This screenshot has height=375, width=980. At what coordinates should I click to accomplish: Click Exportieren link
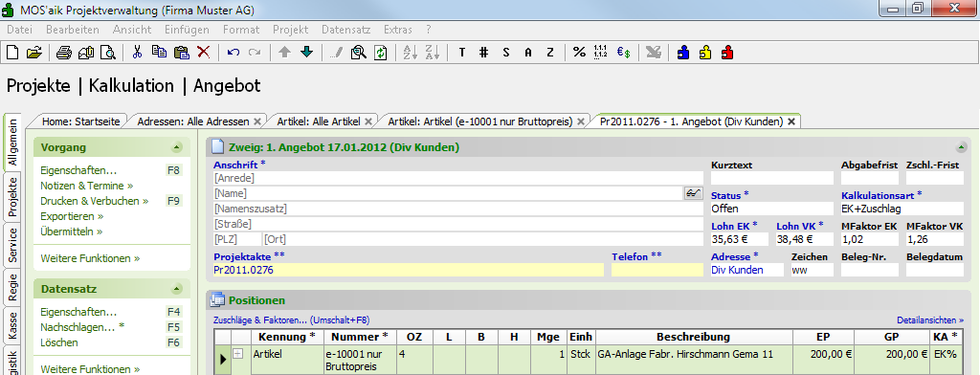click(72, 216)
